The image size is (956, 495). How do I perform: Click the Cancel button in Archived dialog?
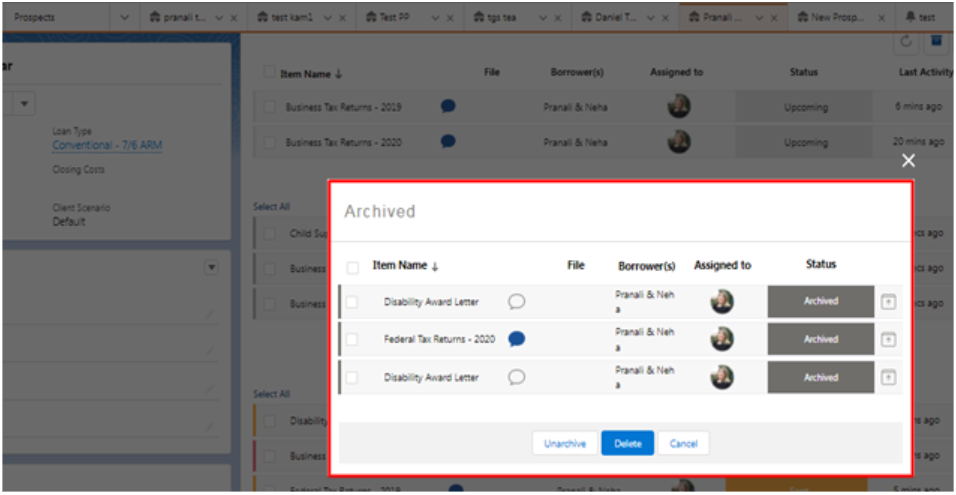[683, 443]
